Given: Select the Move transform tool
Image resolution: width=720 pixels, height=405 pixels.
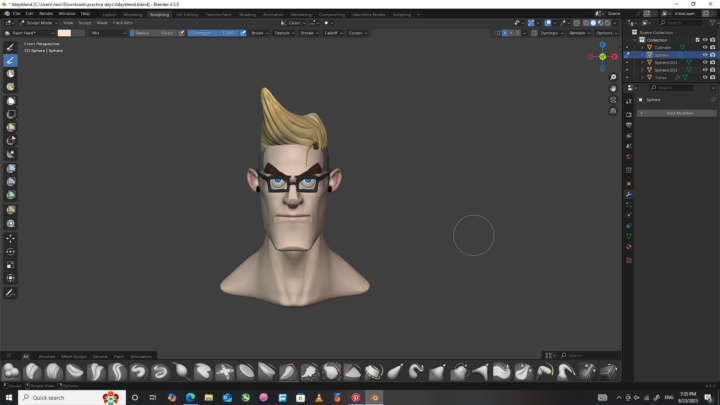Looking at the screenshot, I should (10, 238).
